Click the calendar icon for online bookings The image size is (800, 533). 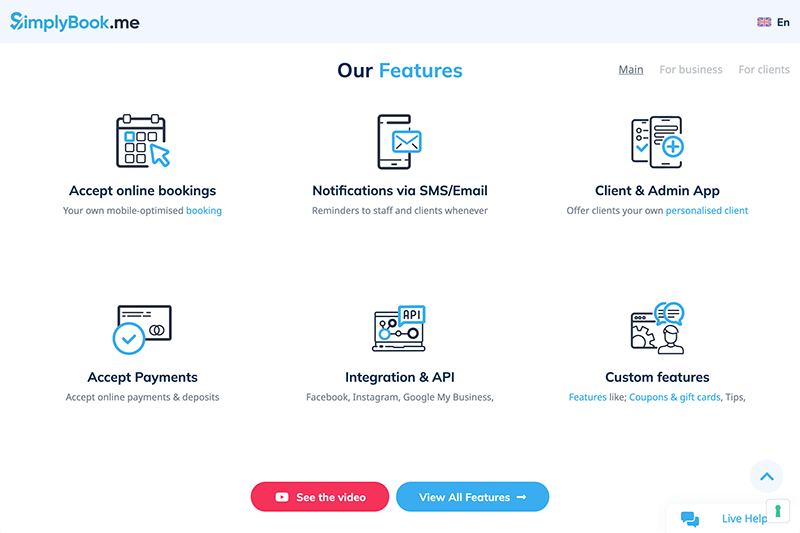point(143,141)
